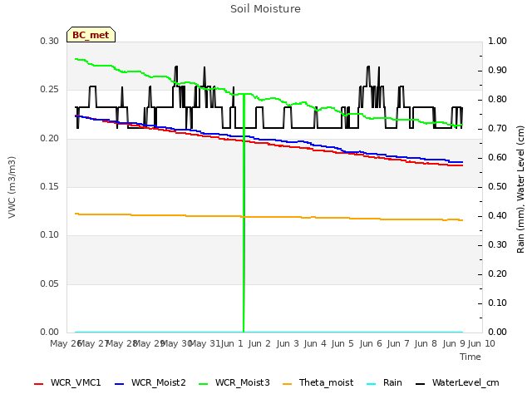Click the Jun 2 date tick label
532x399 pixels.
pyautogui.click(x=259, y=343)
